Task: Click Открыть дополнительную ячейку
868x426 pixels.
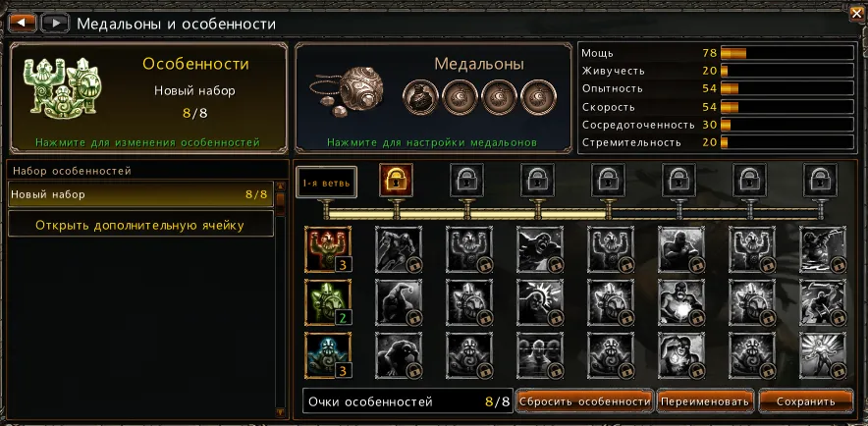Action: 141,224
